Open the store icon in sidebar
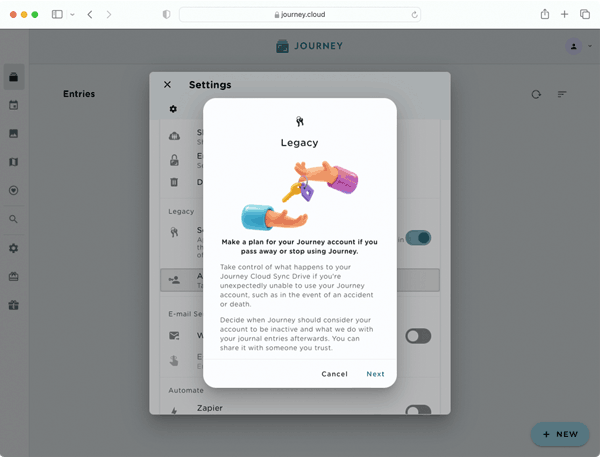600x457 pixels. click(x=14, y=276)
